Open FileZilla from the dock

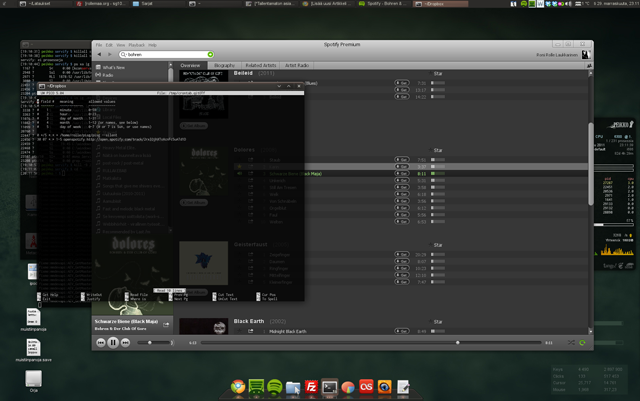coord(311,387)
